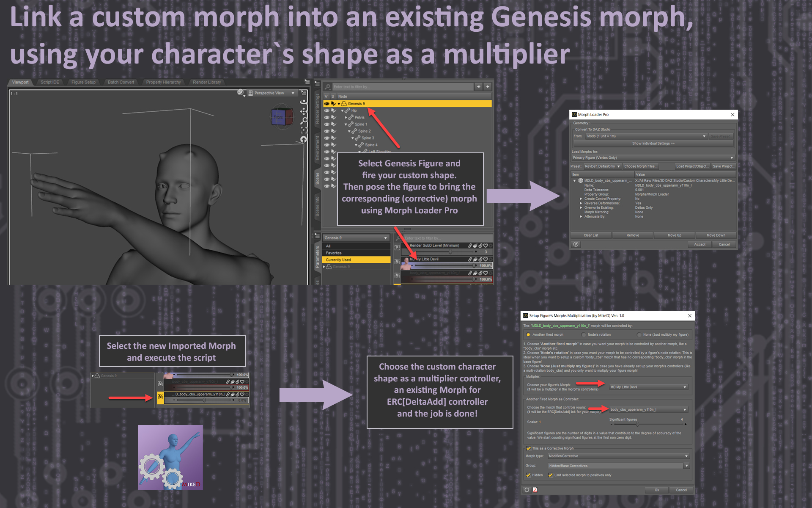Open the Render Settings side tab

coord(318,108)
